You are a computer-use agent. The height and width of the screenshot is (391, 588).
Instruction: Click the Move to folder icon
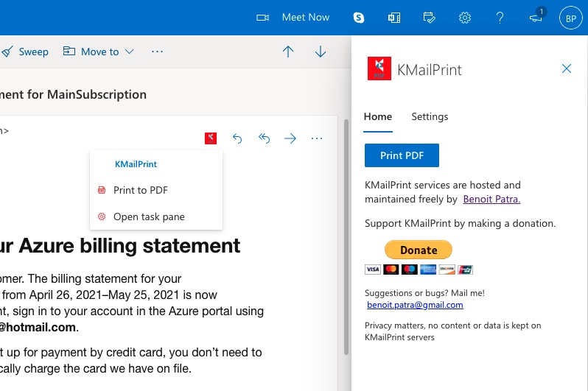point(69,51)
